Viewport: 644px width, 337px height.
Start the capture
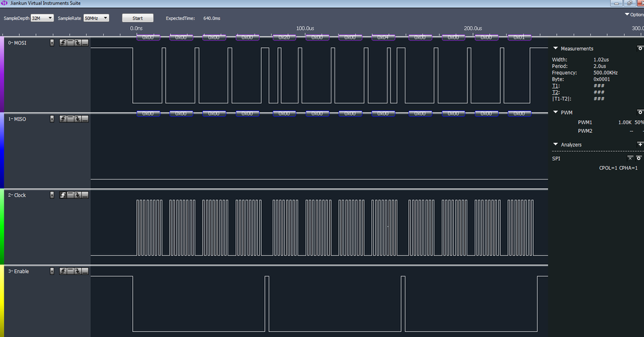pos(137,18)
